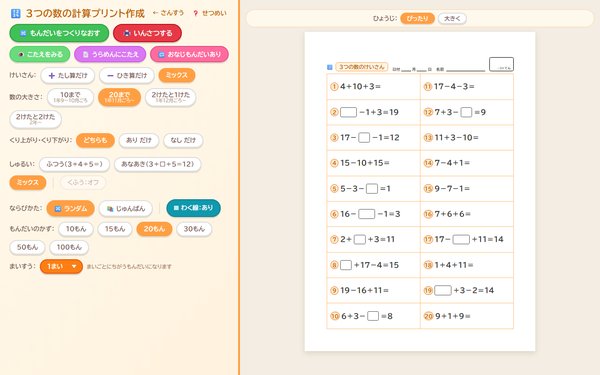This screenshot has height=375, width=600.
Task: Click problem 20: 9+1+9=
Action: pos(453,316)
